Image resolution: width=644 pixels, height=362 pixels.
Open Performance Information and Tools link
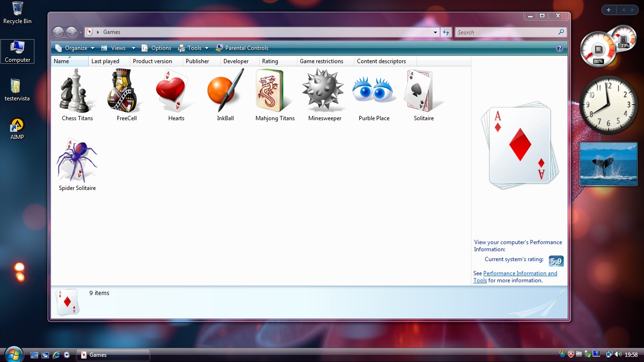click(520, 273)
